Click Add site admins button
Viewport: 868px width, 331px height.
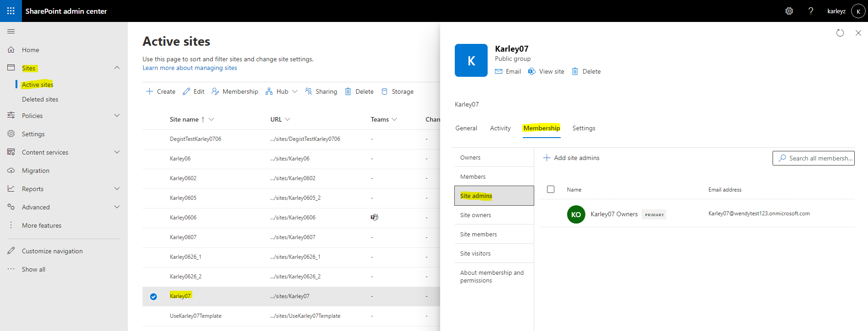pos(571,158)
